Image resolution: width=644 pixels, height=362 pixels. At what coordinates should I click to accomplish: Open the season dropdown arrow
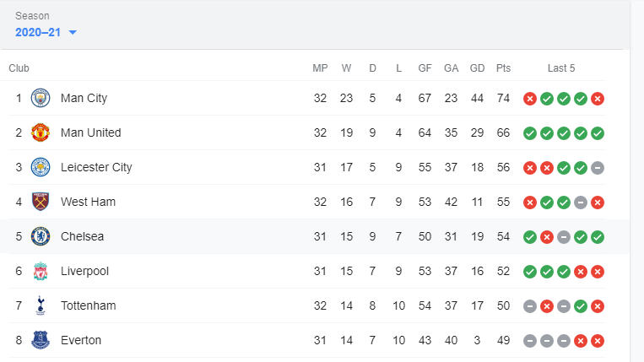73,32
